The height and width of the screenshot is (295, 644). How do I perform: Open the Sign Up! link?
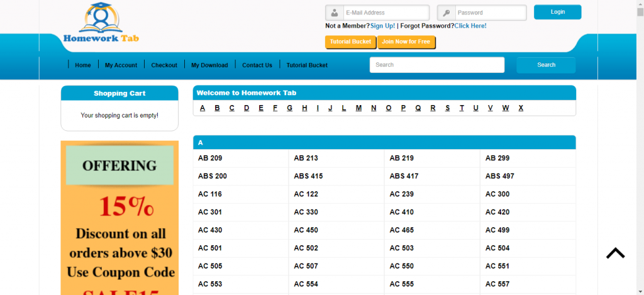click(x=382, y=26)
